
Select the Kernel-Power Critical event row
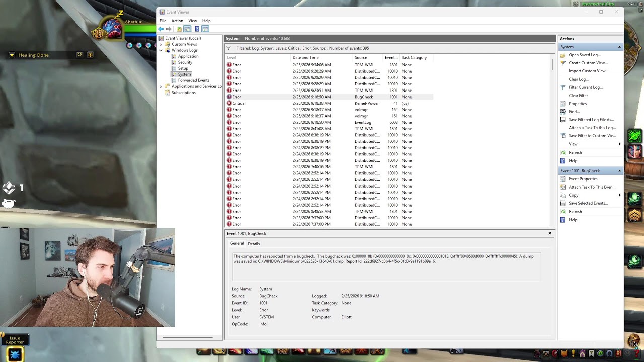point(330,103)
